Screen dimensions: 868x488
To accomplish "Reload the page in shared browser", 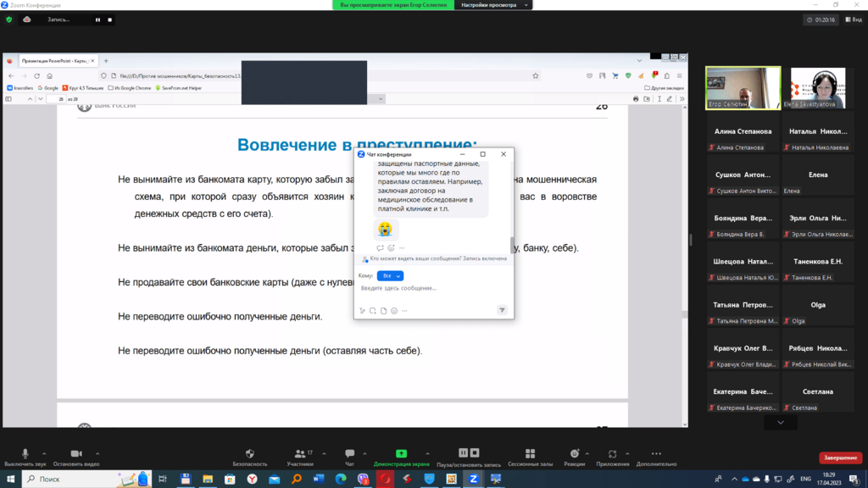I will [37, 75].
